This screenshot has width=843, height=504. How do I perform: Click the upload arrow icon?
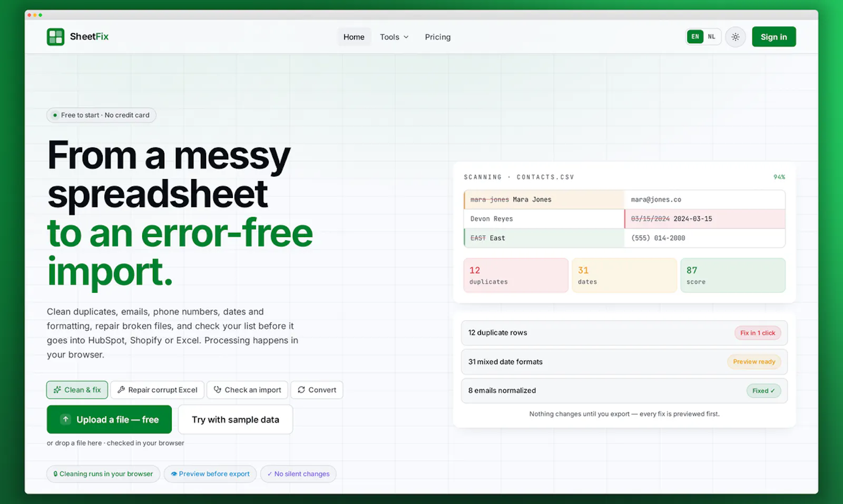point(65,419)
